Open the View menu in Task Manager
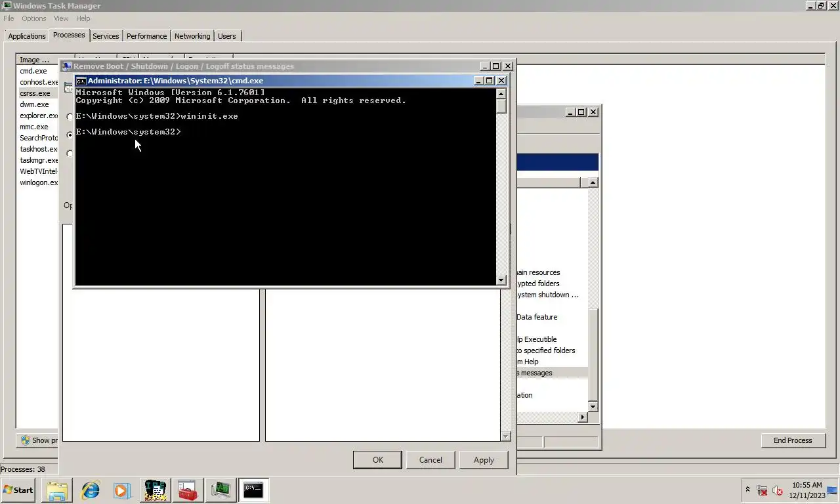Image resolution: width=840 pixels, height=504 pixels. (61, 18)
